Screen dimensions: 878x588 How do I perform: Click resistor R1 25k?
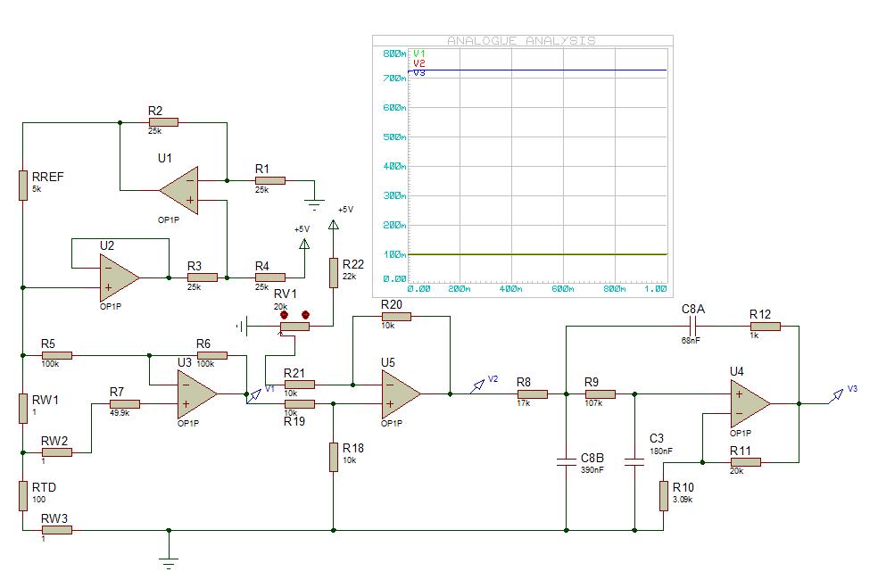point(269,181)
